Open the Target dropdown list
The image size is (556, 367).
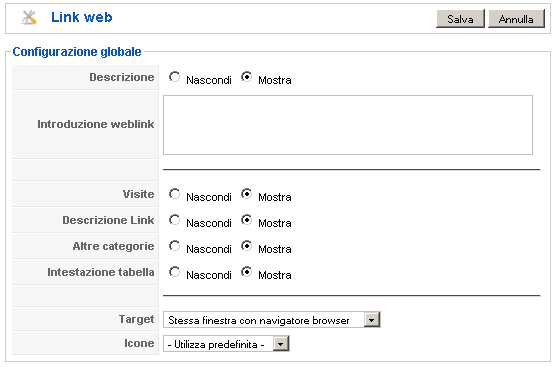coord(272,320)
